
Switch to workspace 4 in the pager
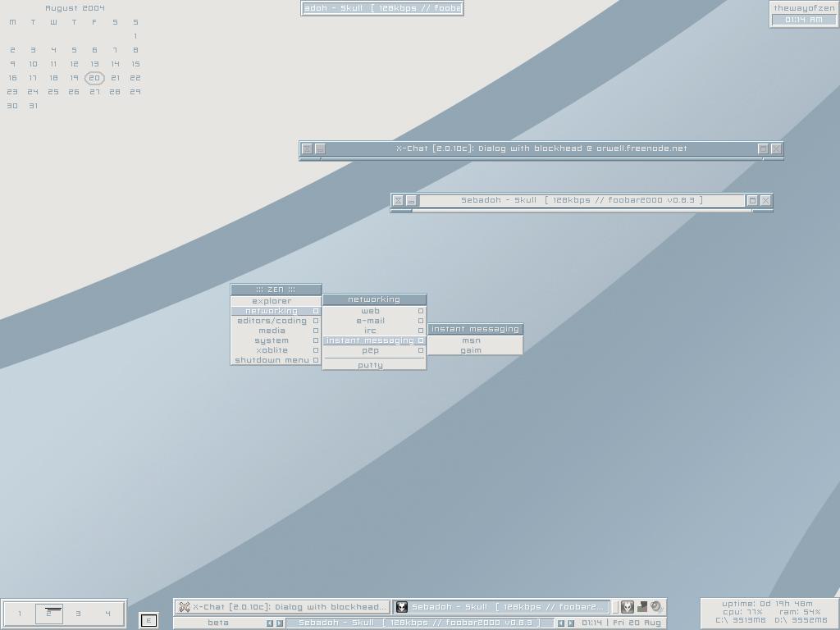(107, 613)
